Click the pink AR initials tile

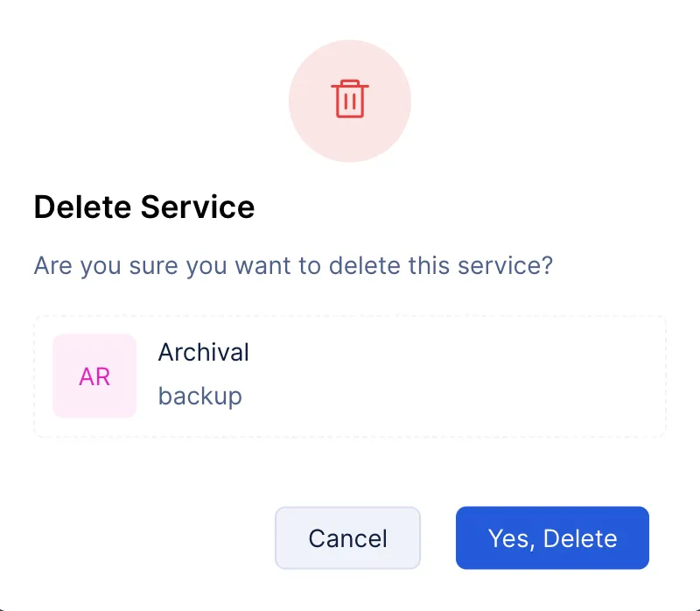[94, 376]
